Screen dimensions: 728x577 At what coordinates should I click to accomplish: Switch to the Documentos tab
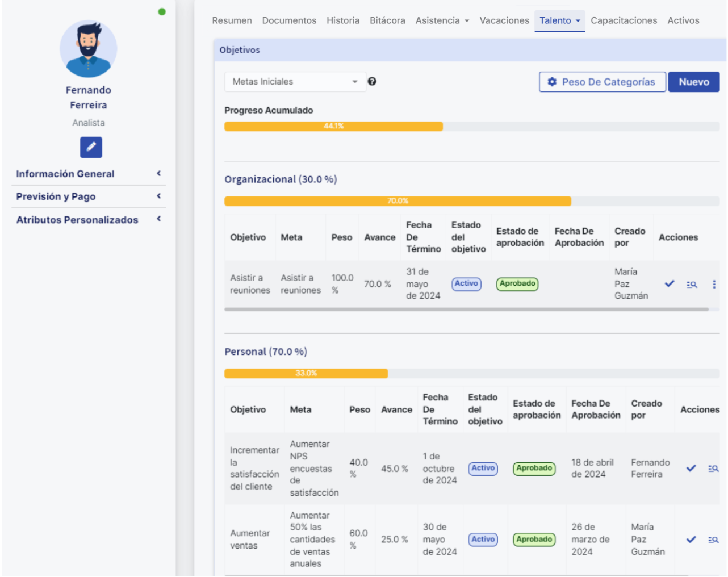289,20
